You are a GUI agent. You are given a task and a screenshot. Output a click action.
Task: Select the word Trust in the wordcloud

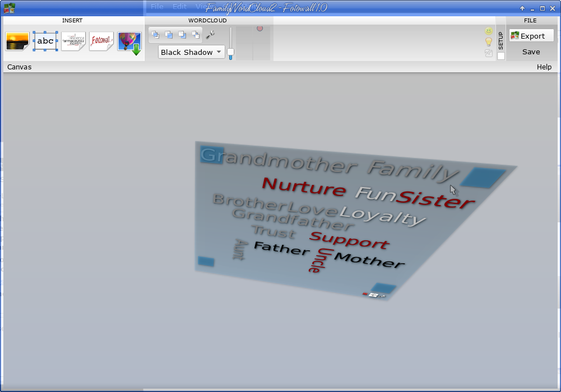274,232
